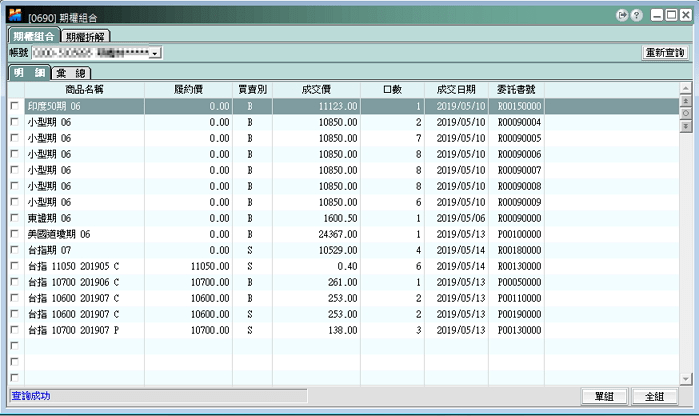Click the 商品名稱 column header
699x416 pixels.
click(x=84, y=89)
